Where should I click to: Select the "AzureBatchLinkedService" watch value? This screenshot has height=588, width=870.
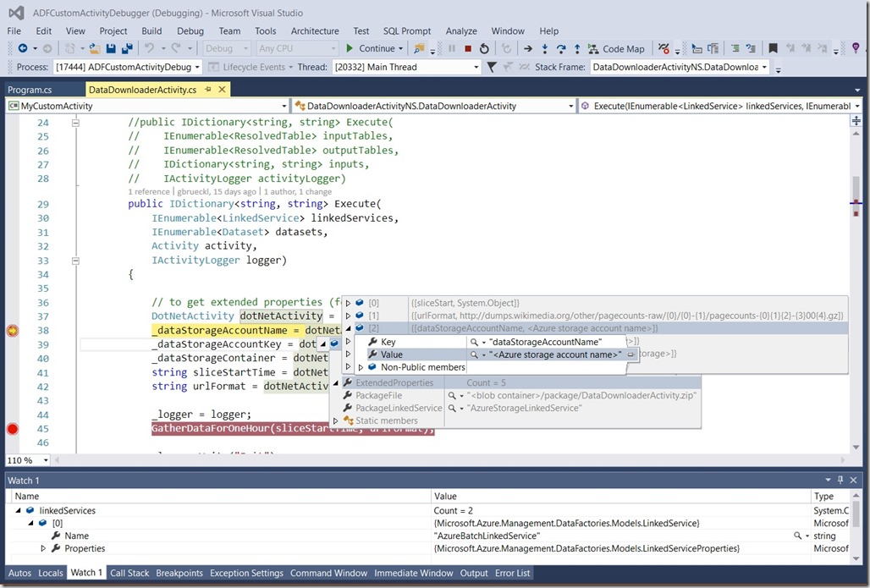point(487,536)
